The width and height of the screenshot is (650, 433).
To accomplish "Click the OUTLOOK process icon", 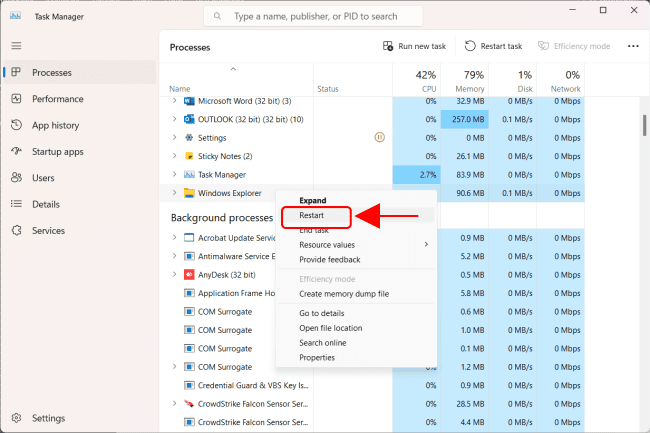I will pyautogui.click(x=189, y=119).
